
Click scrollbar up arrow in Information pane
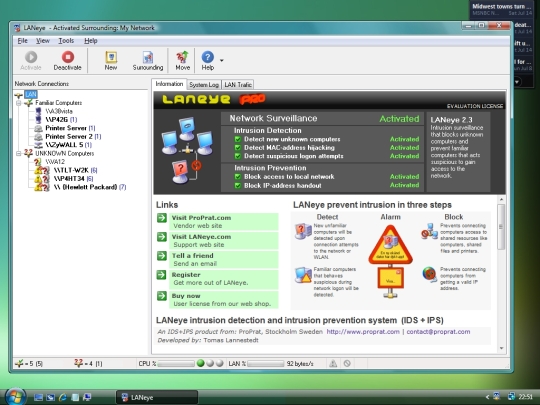pos(501,199)
